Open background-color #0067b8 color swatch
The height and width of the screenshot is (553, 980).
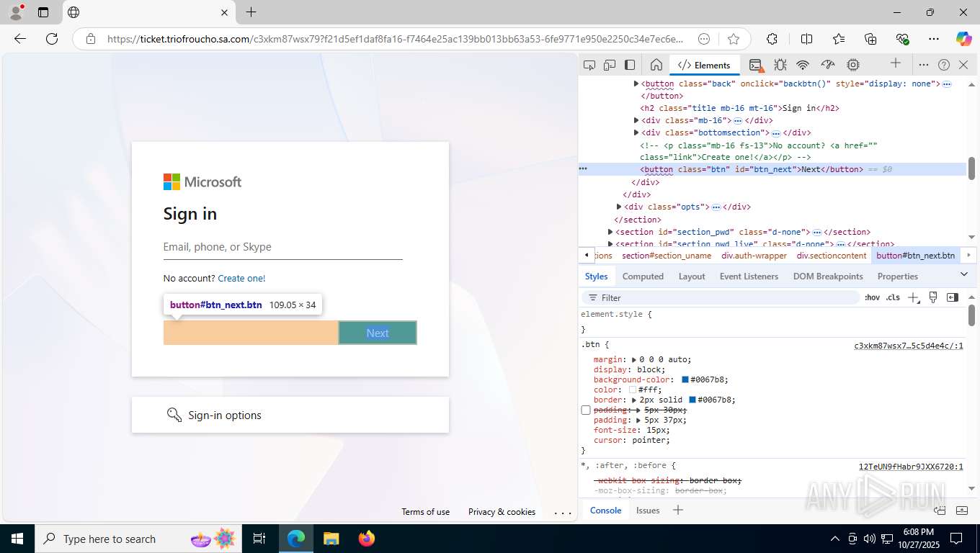coord(685,379)
